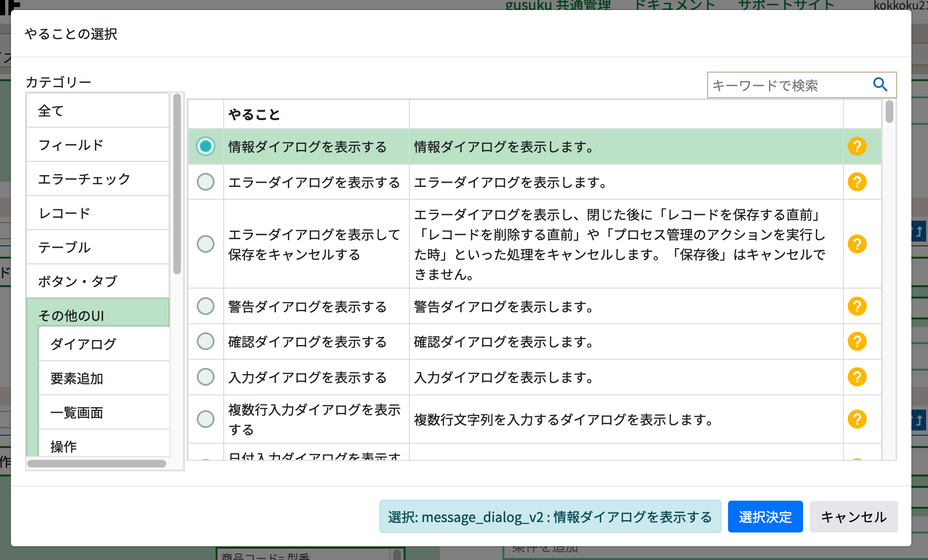928x560 pixels.
Task: Confirm with the 選択決定 button
Action: (765, 517)
